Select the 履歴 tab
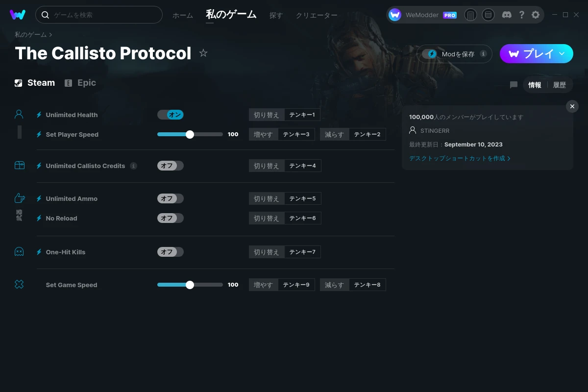Image resolution: width=588 pixels, height=392 pixels. (560, 85)
